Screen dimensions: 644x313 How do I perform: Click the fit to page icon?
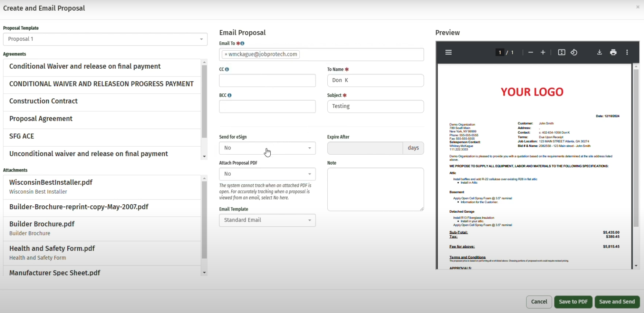(x=562, y=53)
